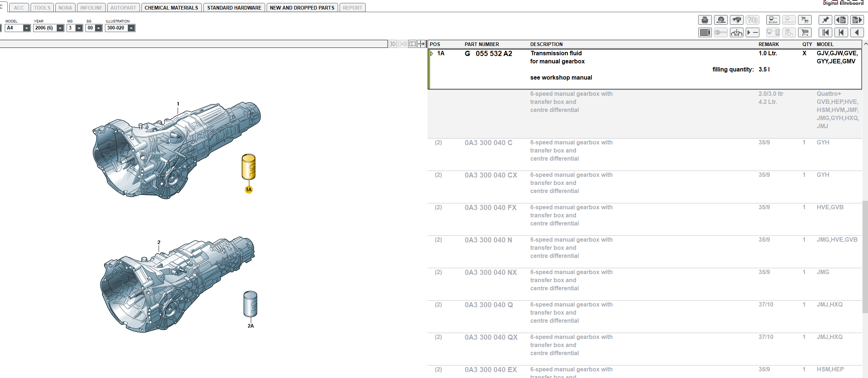This screenshot has height=378, width=868.
Task: Click the thumbnail grid view icon
Action: pos(403,44)
